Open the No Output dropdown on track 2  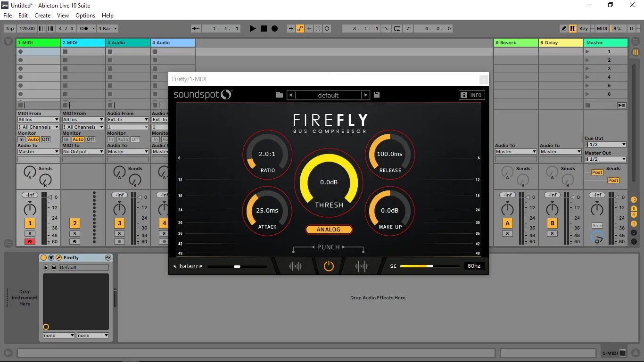pyautogui.click(x=83, y=152)
